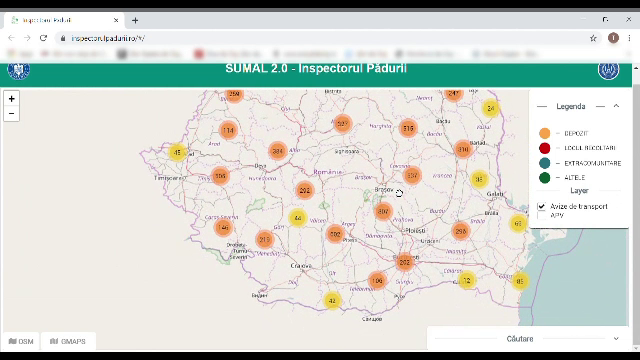
Task: Open the Chrome profile avatar
Action: [613, 38]
